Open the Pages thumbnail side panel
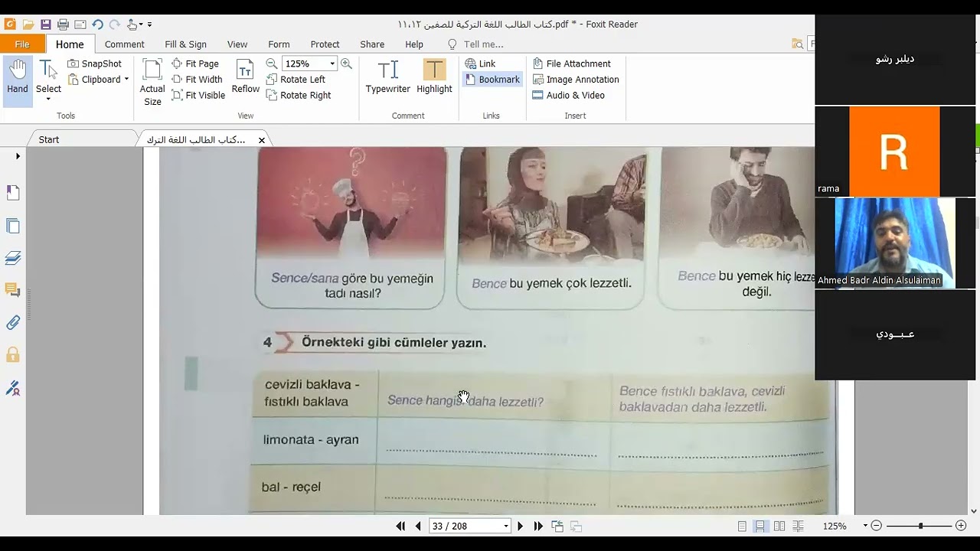The height and width of the screenshot is (551, 980). click(x=13, y=226)
